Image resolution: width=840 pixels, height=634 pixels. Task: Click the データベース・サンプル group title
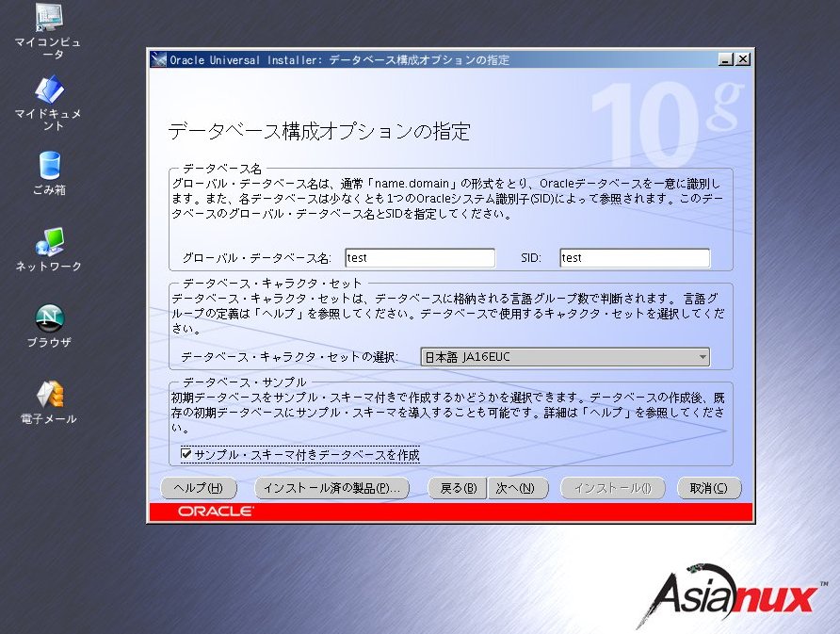(245, 382)
